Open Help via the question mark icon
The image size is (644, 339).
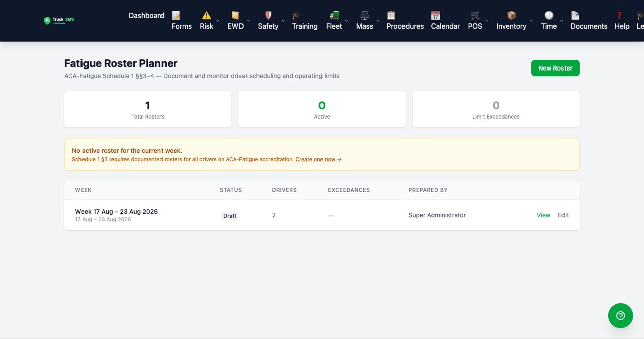coord(619,16)
